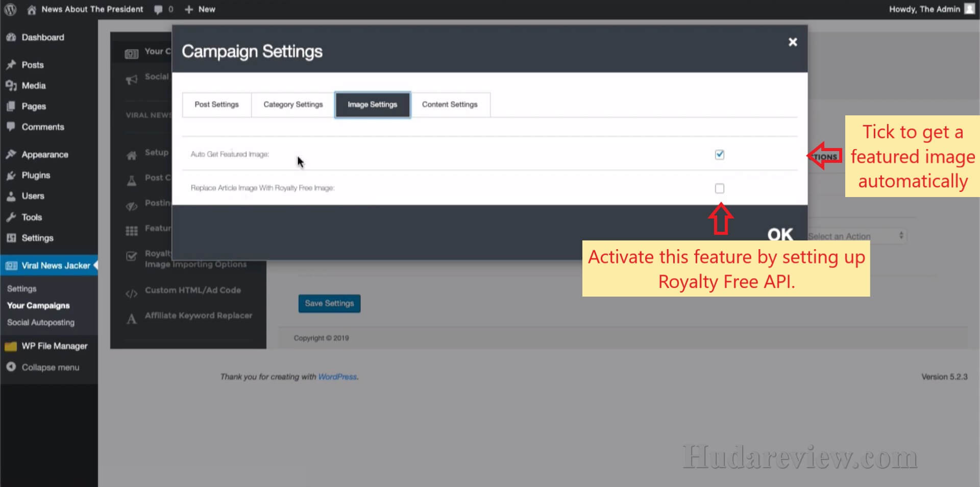
Task: Click the Save Settings button
Action: pos(329,303)
